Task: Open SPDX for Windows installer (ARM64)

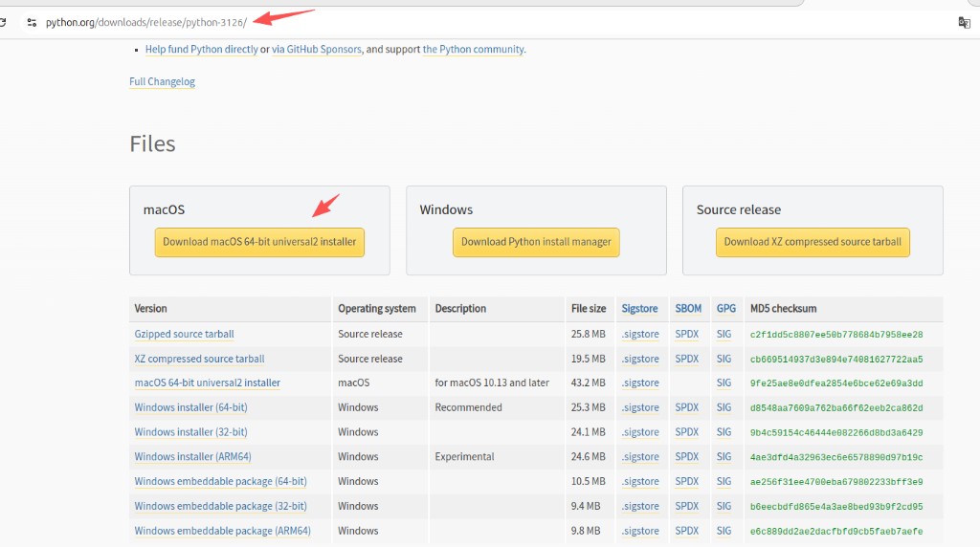Action: point(687,457)
